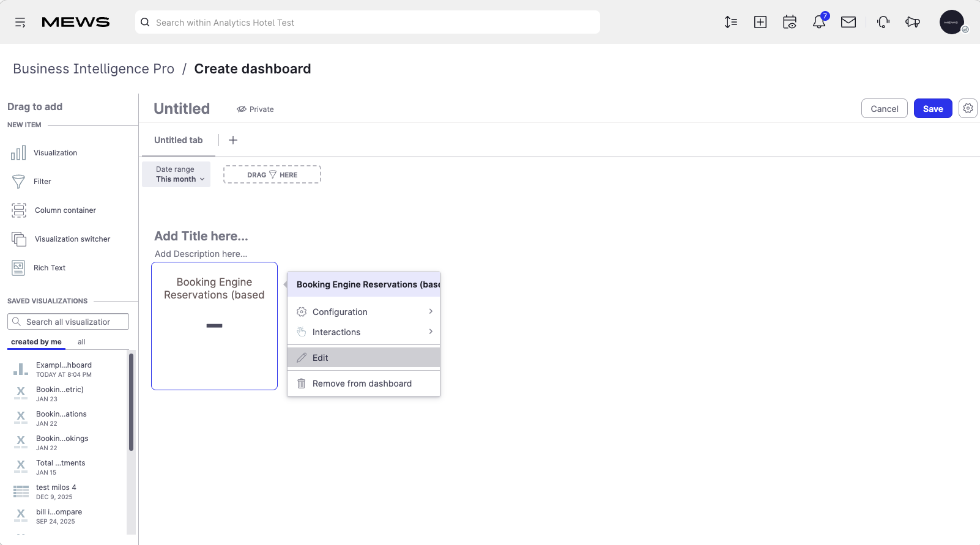Click the megaphone announcements icon
Viewport: 980px width, 545px height.
[x=913, y=23]
